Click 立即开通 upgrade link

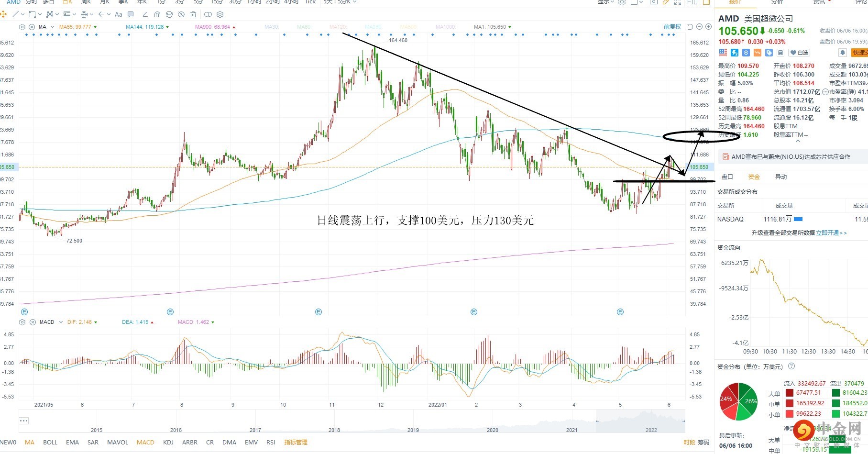(831, 233)
